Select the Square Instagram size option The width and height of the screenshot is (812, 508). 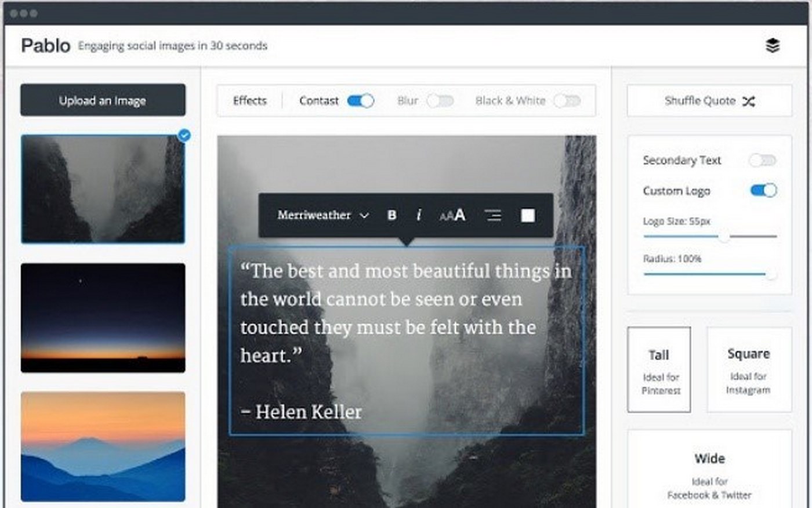[x=749, y=369]
